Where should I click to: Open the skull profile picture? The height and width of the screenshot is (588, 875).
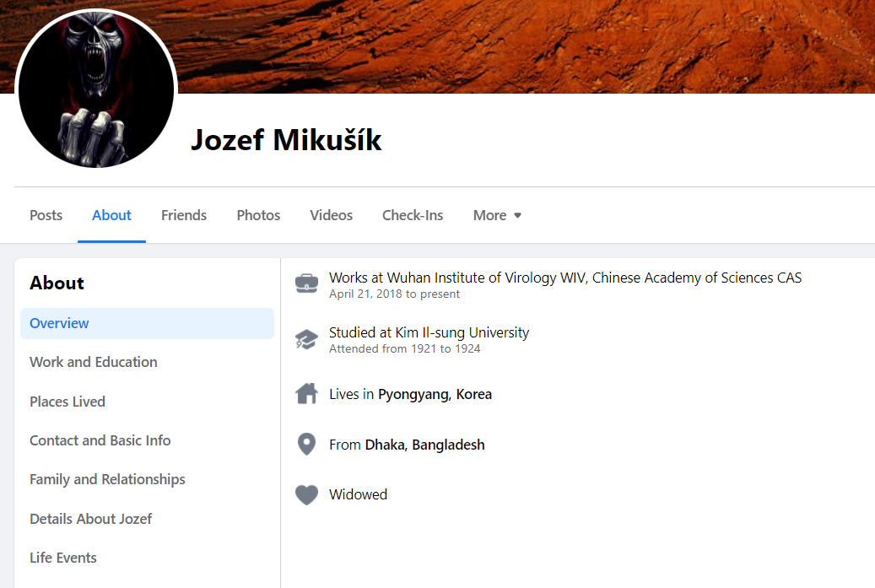96,89
